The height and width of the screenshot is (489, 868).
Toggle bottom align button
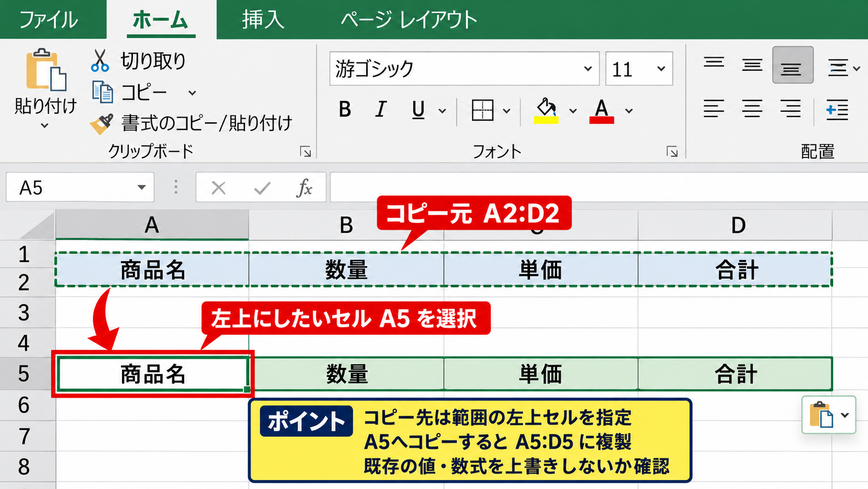793,64
